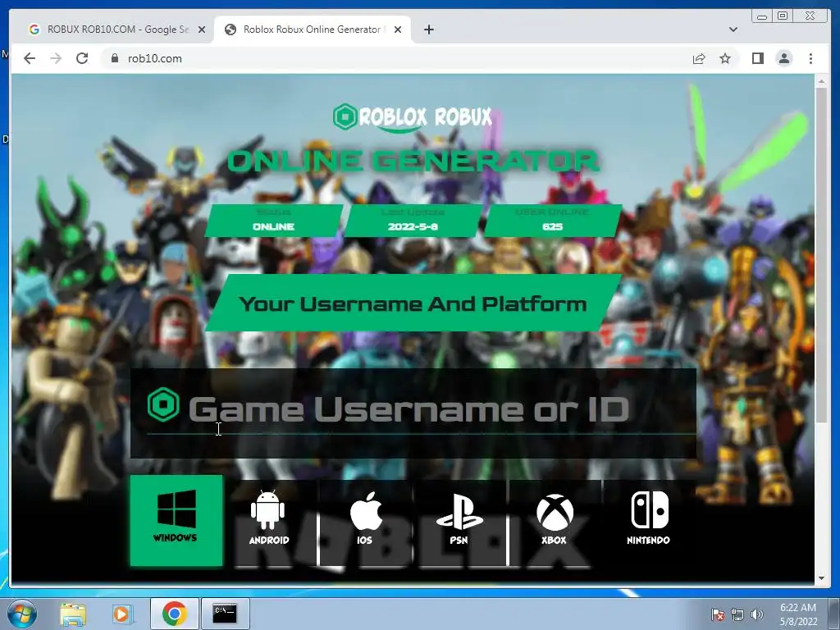Screen dimensions: 840x630
Task: Click the User Online 625 badge
Action: pos(552,220)
